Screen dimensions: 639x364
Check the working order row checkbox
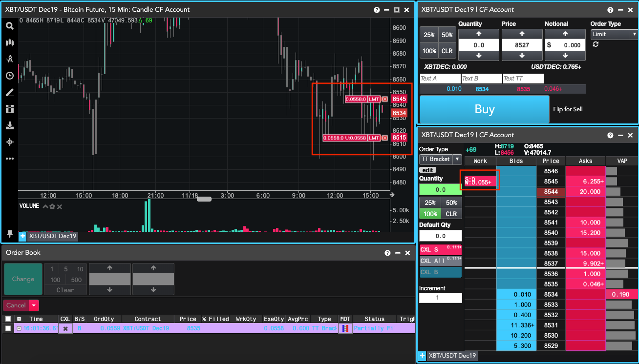(7, 328)
